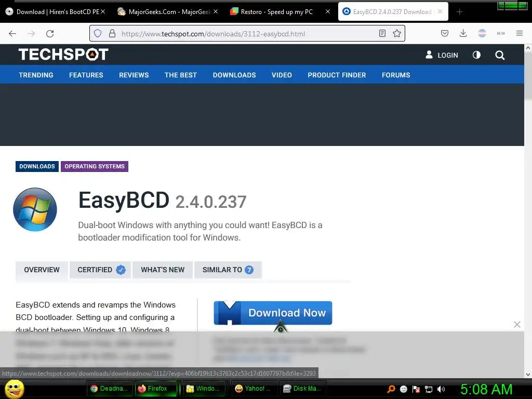Open the FEATURES nav item
This screenshot has width=532, height=399.
pos(86,75)
